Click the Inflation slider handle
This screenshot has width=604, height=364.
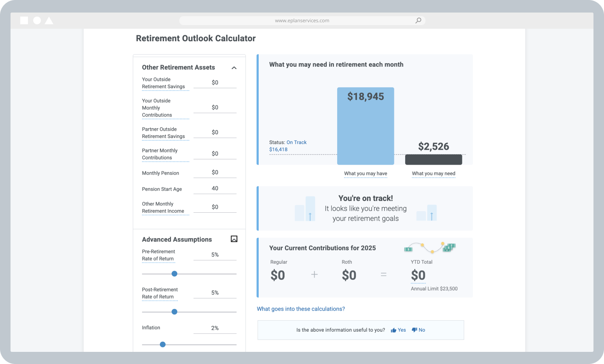(163, 345)
